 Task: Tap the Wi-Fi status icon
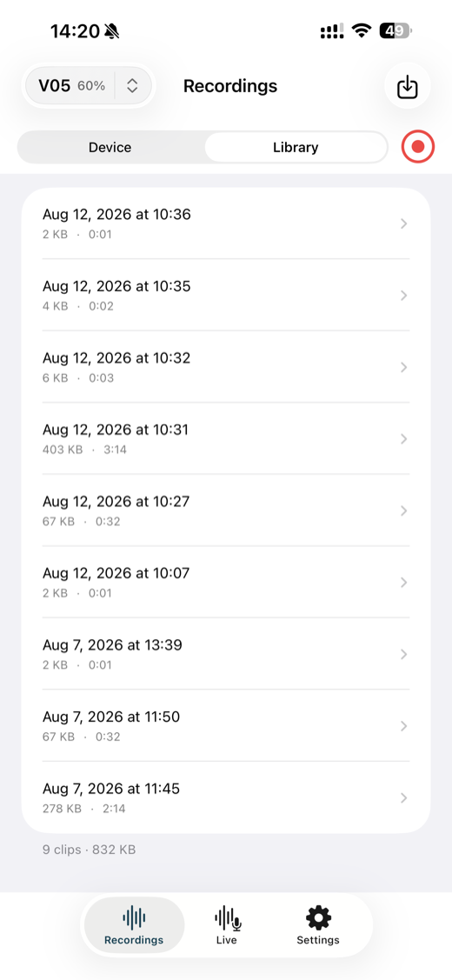[x=361, y=30]
